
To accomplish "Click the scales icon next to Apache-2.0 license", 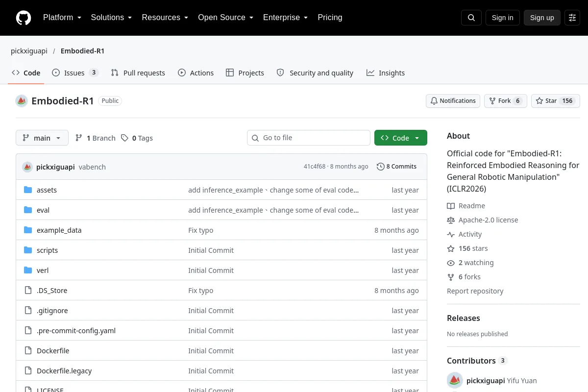I will point(451,220).
